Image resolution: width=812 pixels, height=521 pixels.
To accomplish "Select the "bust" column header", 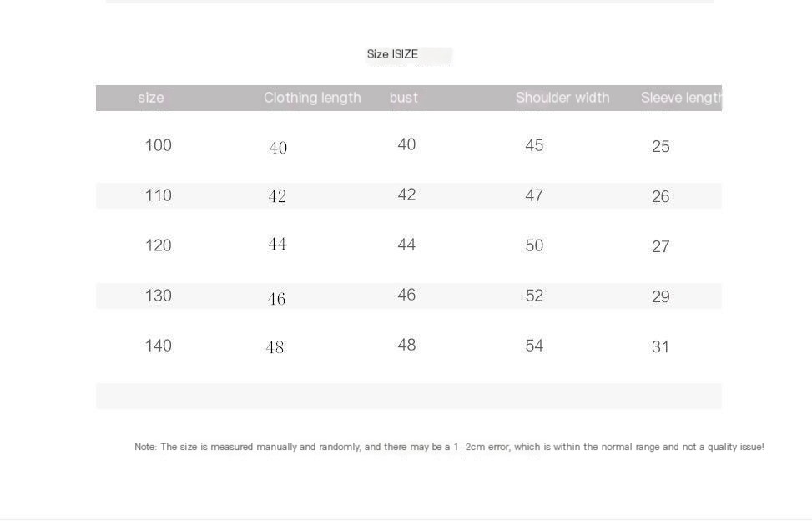I will pyautogui.click(x=403, y=98).
